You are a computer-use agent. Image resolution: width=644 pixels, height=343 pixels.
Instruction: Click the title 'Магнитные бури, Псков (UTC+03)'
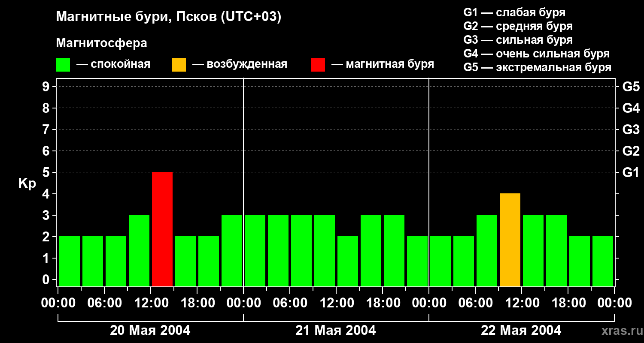coord(169,17)
